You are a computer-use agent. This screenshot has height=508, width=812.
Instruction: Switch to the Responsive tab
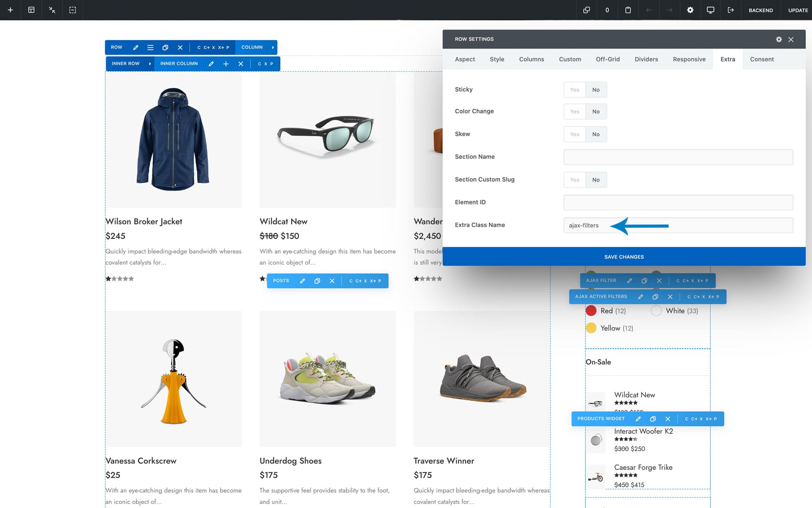(689, 59)
